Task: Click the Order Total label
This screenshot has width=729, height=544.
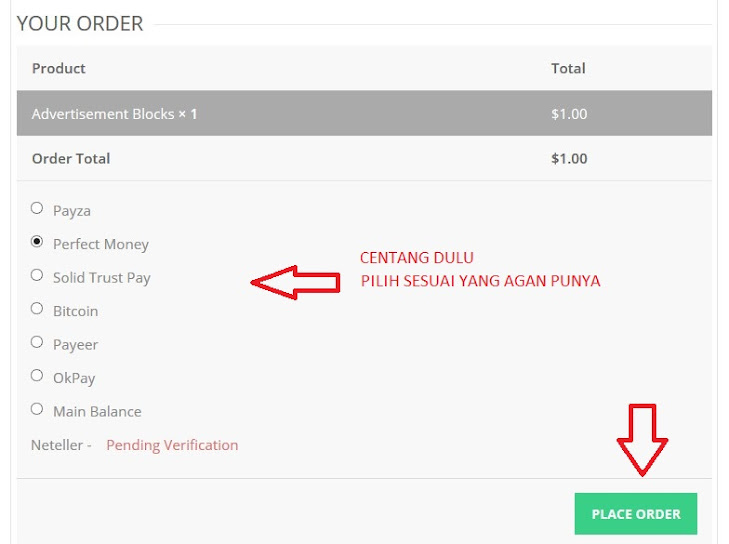Action: click(x=71, y=159)
